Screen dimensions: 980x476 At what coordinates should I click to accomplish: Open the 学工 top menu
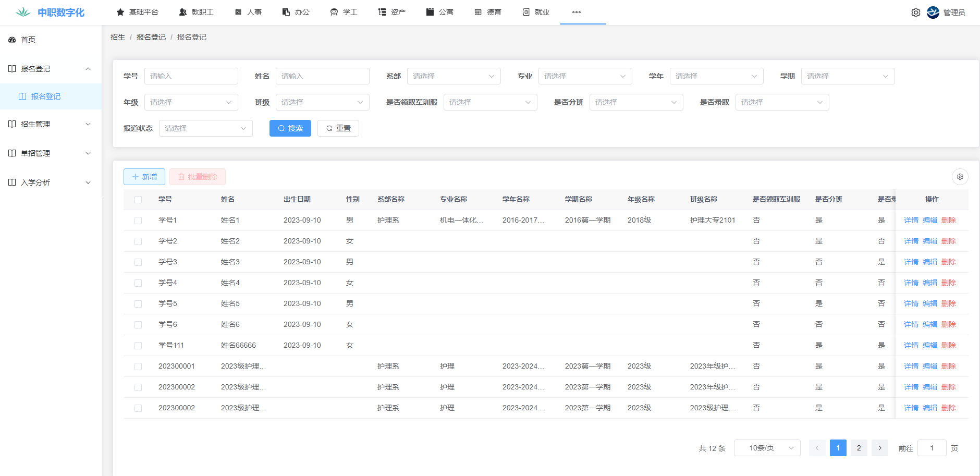(x=344, y=12)
